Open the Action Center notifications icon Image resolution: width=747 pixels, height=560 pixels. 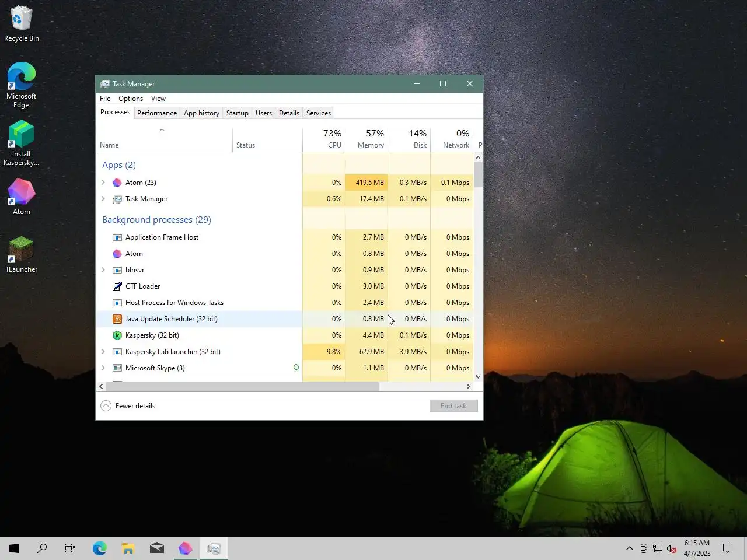(x=728, y=548)
